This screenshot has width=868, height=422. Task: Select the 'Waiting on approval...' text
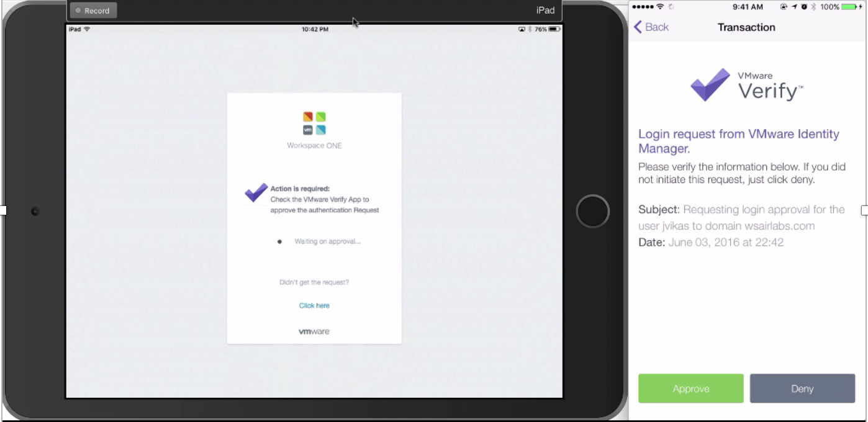tap(327, 241)
